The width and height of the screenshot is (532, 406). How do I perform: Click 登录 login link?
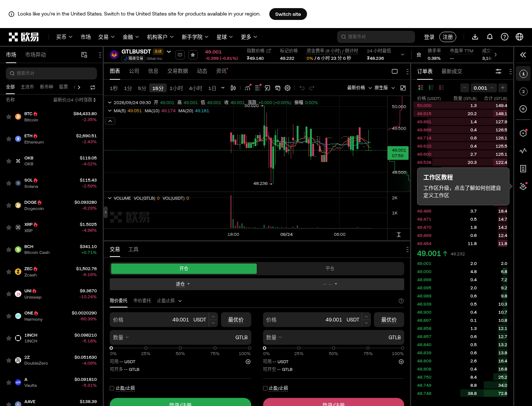(x=429, y=37)
